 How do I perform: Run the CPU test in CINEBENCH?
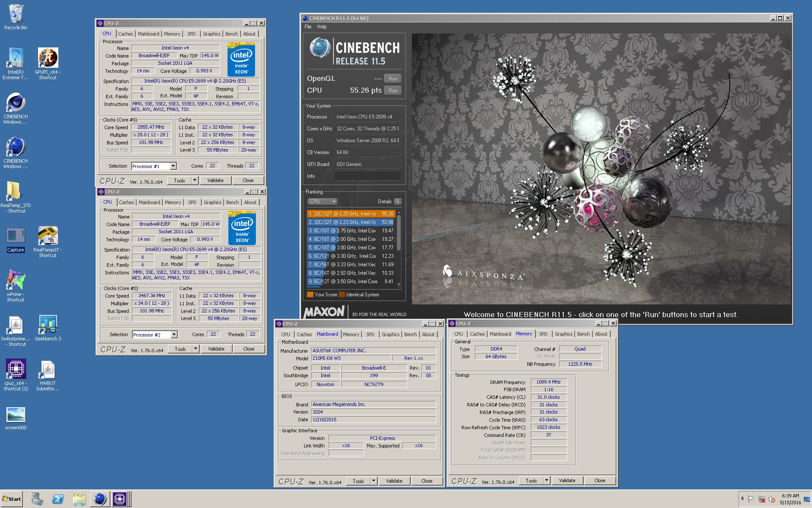click(x=393, y=91)
